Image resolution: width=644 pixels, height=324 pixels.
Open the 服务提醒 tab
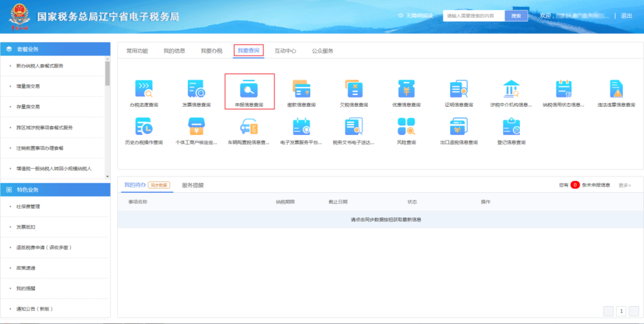click(x=193, y=185)
